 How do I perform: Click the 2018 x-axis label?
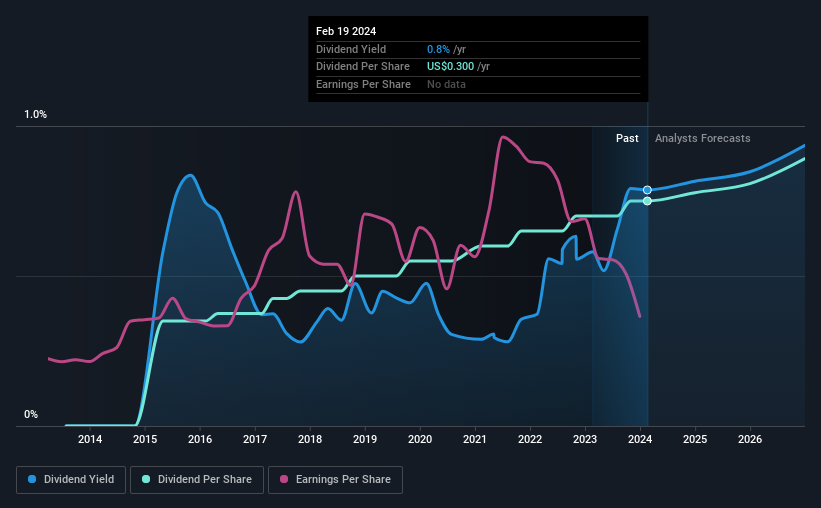(x=310, y=439)
